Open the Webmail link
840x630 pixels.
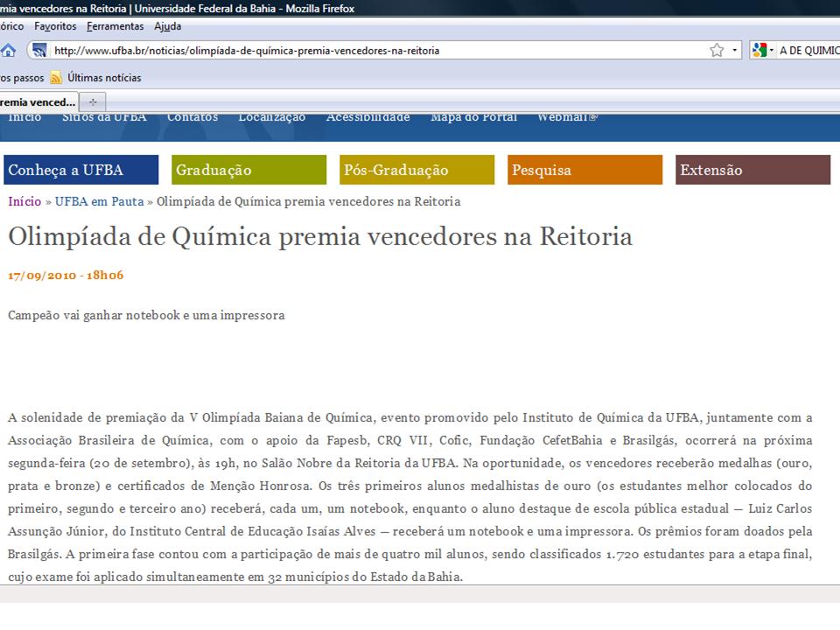[567, 116]
